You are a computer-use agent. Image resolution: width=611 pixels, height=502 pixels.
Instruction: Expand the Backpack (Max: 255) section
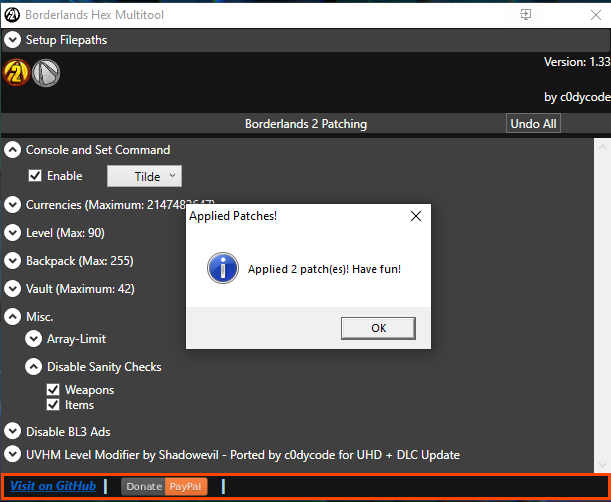12,261
